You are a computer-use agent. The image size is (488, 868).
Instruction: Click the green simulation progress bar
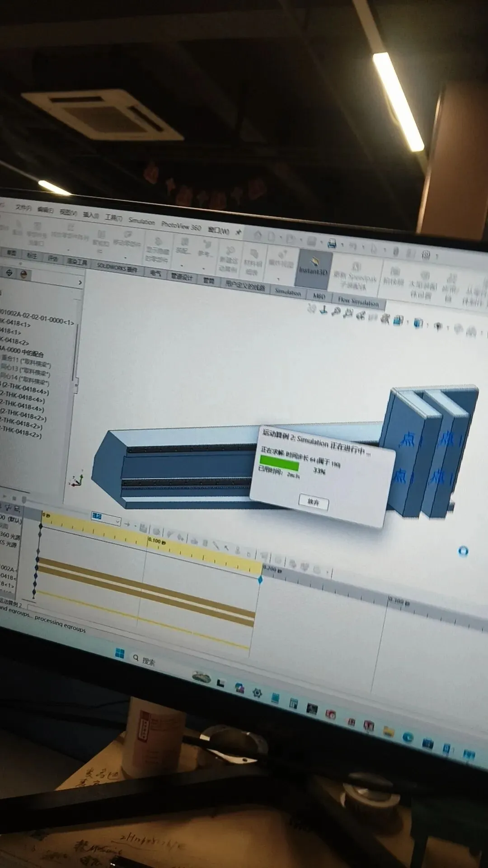click(279, 464)
